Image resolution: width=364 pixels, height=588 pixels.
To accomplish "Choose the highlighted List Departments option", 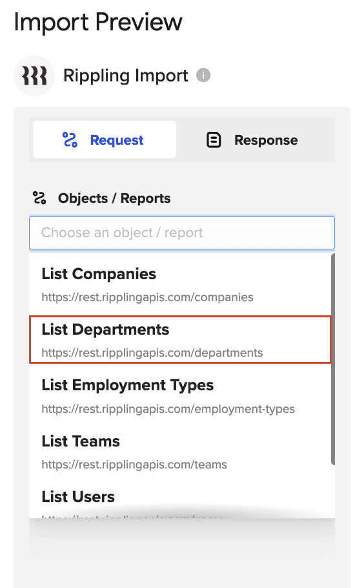I will tap(180, 340).
